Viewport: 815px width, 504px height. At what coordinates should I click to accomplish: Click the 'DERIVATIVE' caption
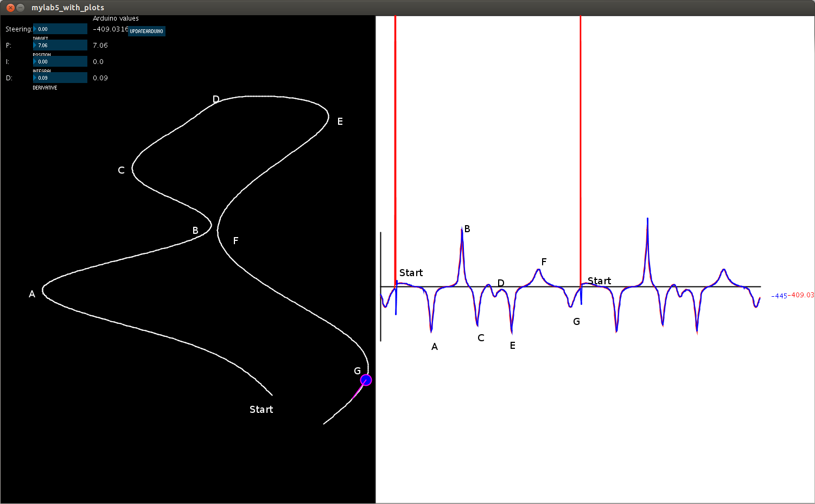[x=45, y=88]
